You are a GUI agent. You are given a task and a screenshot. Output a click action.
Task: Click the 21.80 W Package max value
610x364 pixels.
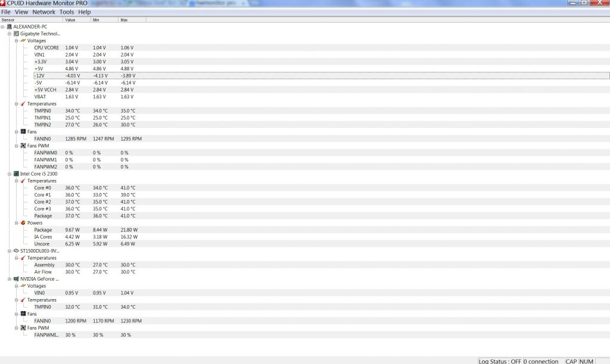[129, 230]
